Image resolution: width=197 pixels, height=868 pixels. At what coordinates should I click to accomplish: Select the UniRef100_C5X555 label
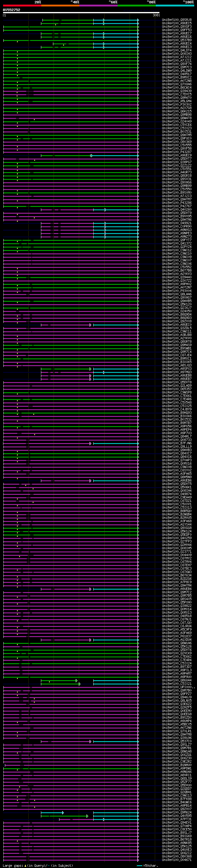tap(177, 145)
